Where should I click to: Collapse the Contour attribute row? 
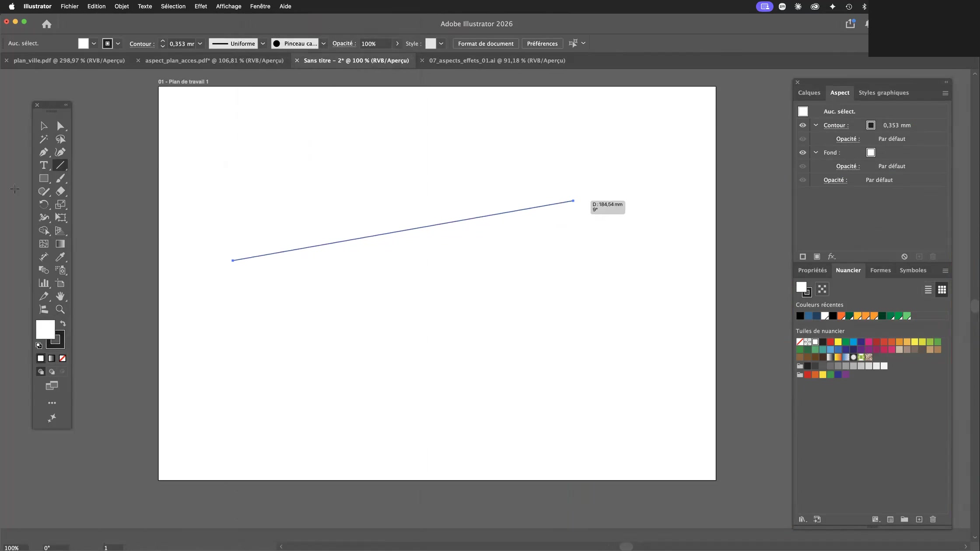point(815,125)
